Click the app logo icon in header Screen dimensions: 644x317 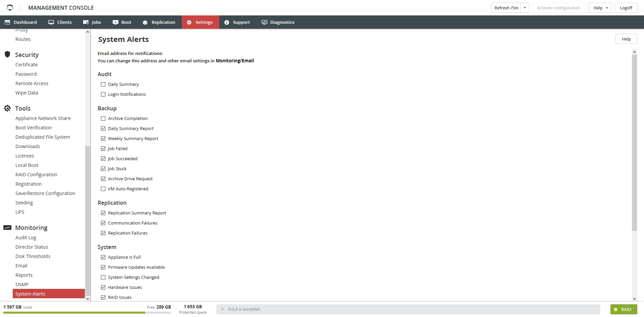(x=10, y=7)
